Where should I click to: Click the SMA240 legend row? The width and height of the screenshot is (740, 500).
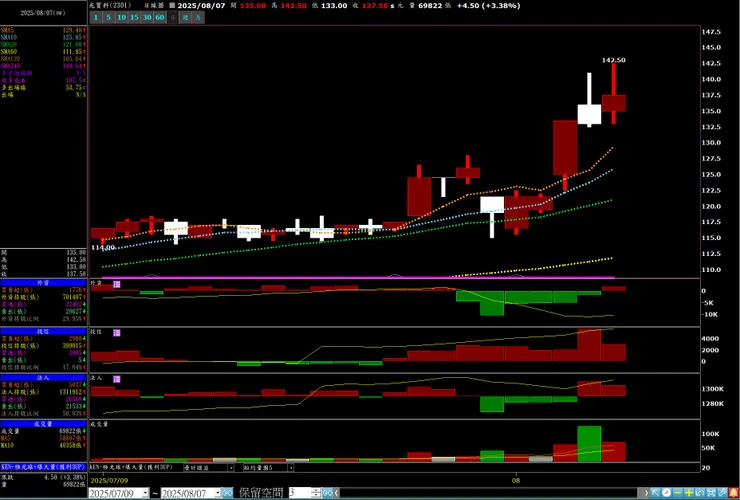[43, 66]
